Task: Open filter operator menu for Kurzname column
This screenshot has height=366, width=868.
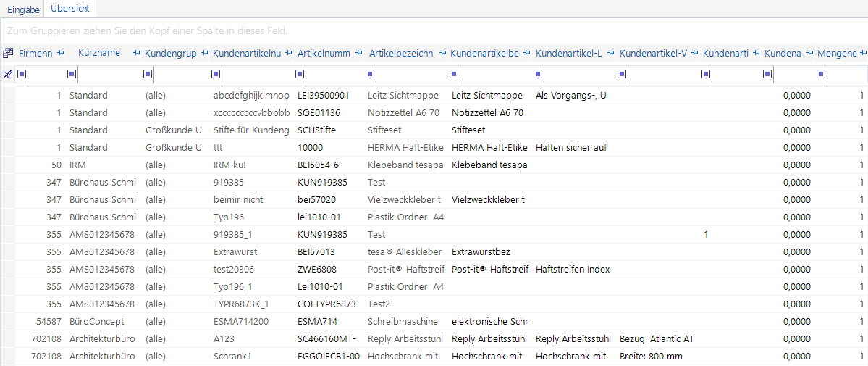Action: pos(72,73)
